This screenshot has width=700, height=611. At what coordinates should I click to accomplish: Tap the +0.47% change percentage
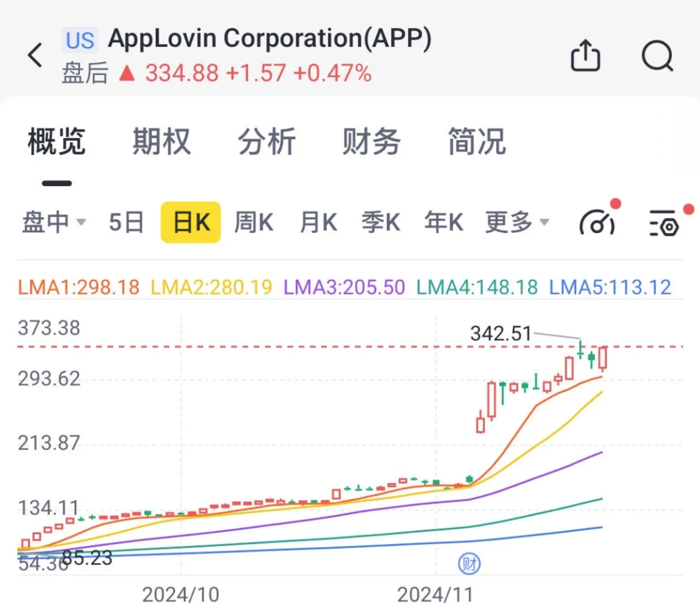[332, 73]
